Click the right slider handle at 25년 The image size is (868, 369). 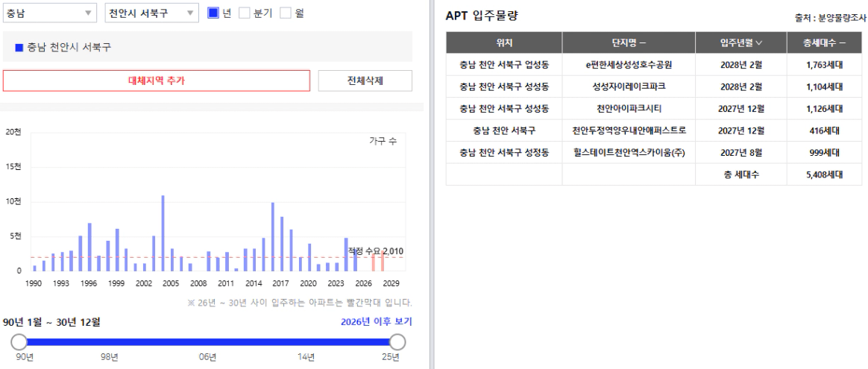coord(397,342)
